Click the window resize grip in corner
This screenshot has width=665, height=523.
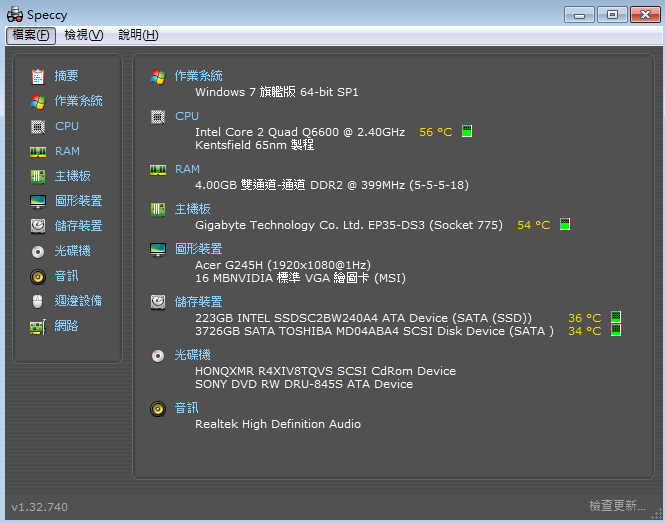(657, 514)
